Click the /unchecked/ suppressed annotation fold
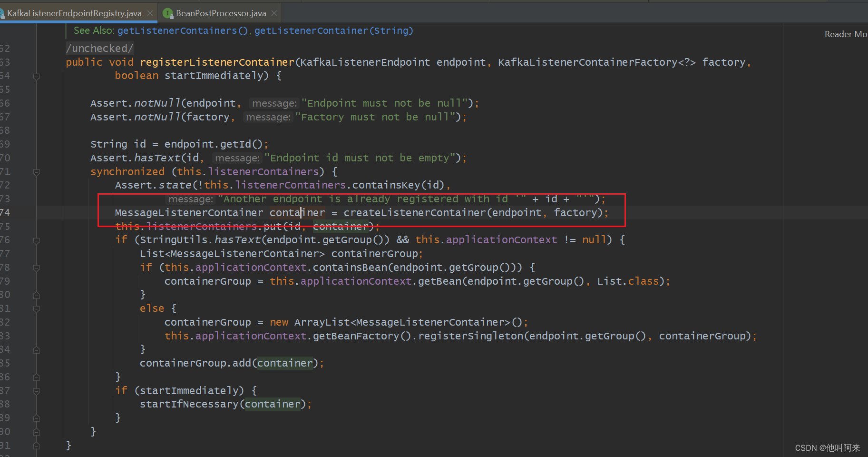This screenshot has width=868, height=457. [99, 49]
